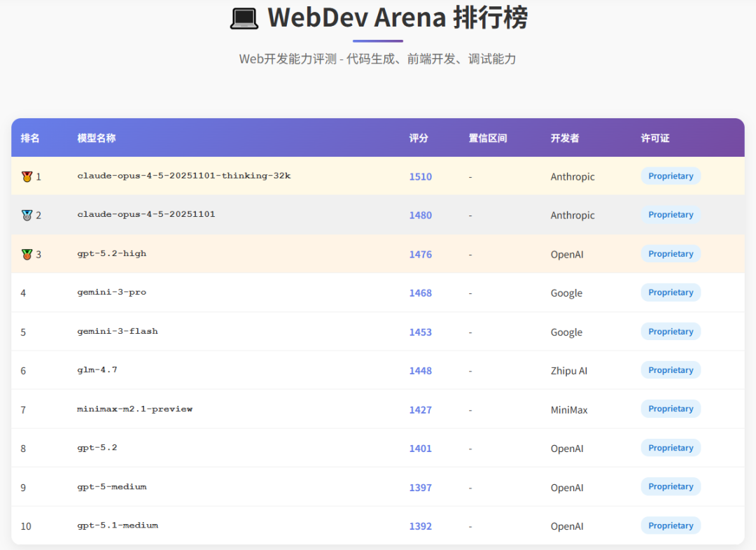This screenshot has height=550, width=756.
Task: Select model name gpt-5.1-medium
Action: [x=118, y=526]
